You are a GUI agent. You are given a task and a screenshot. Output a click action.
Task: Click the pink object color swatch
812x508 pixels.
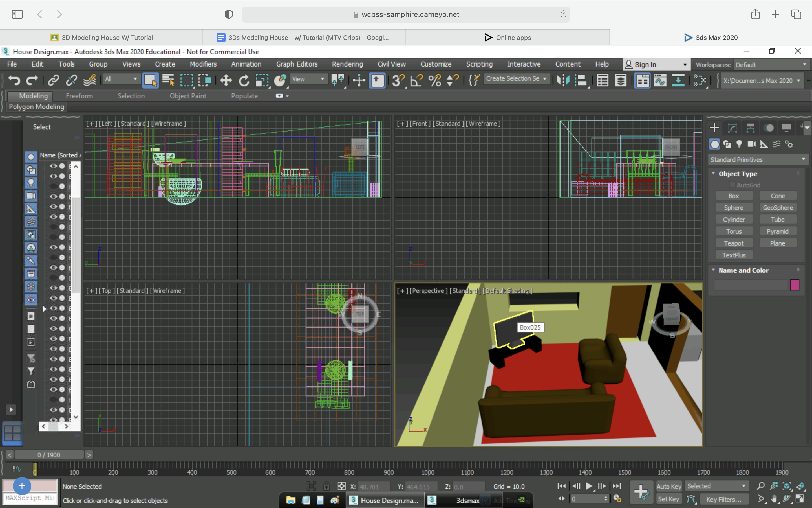pos(795,285)
